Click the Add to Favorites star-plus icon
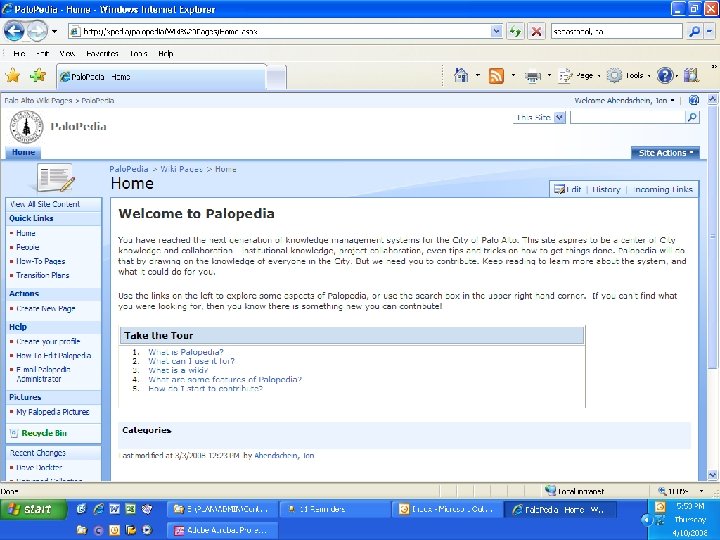The image size is (720, 540). [x=38, y=75]
